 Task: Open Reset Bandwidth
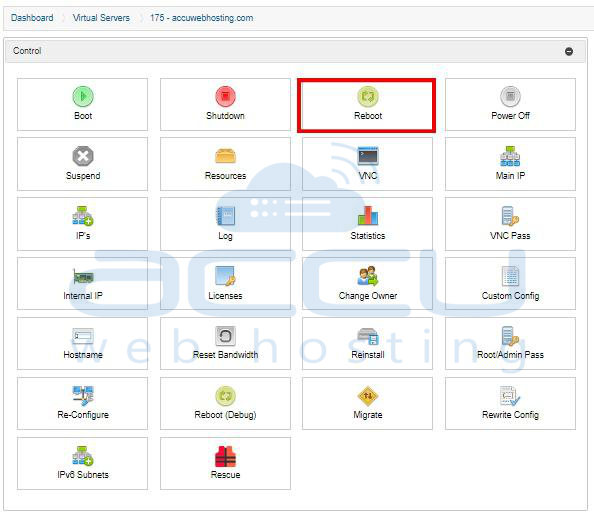[x=225, y=343]
